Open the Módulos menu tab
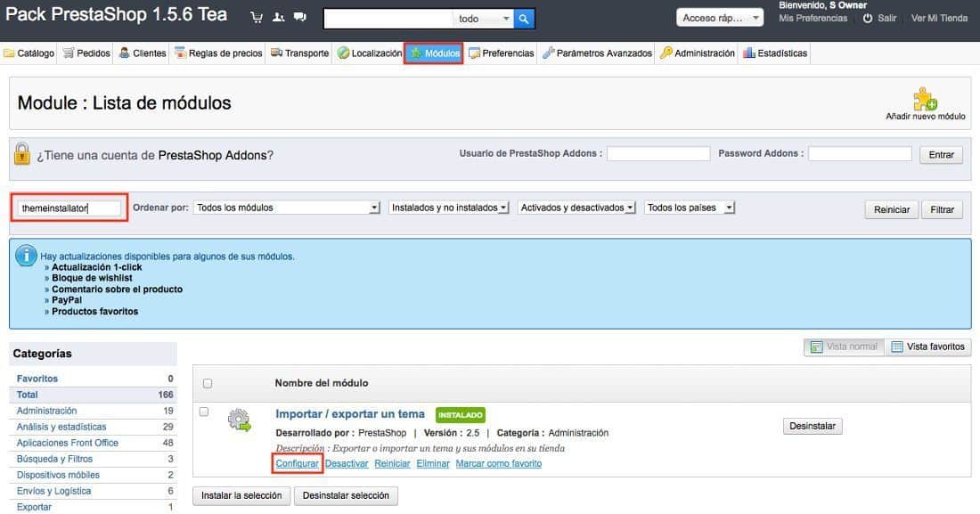Image resolution: width=980 pixels, height=514 pixels. click(x=434, y=53)
